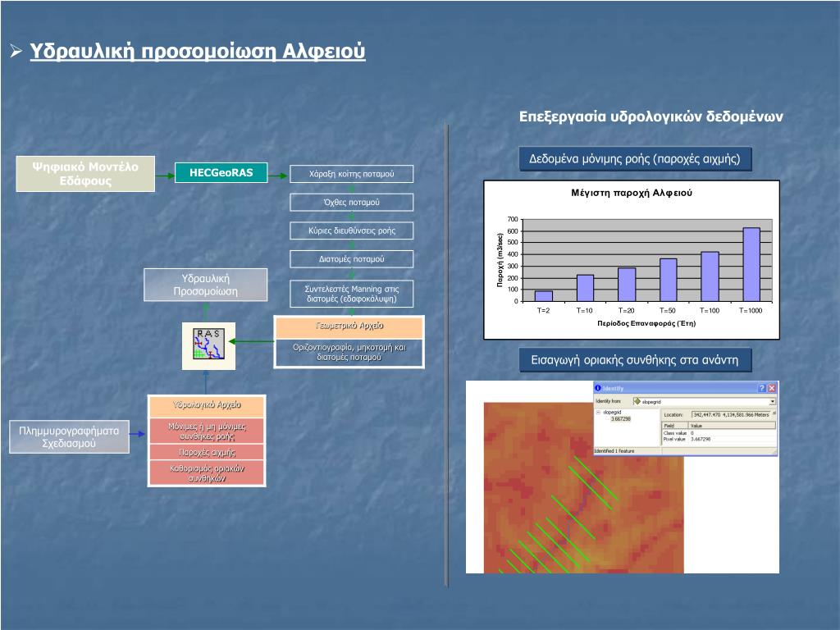840x630 pixels.
Task: Click the 'Επεξεργασία υδρολογικών δεδομένων' heading
Action: (x=651, y=116)
